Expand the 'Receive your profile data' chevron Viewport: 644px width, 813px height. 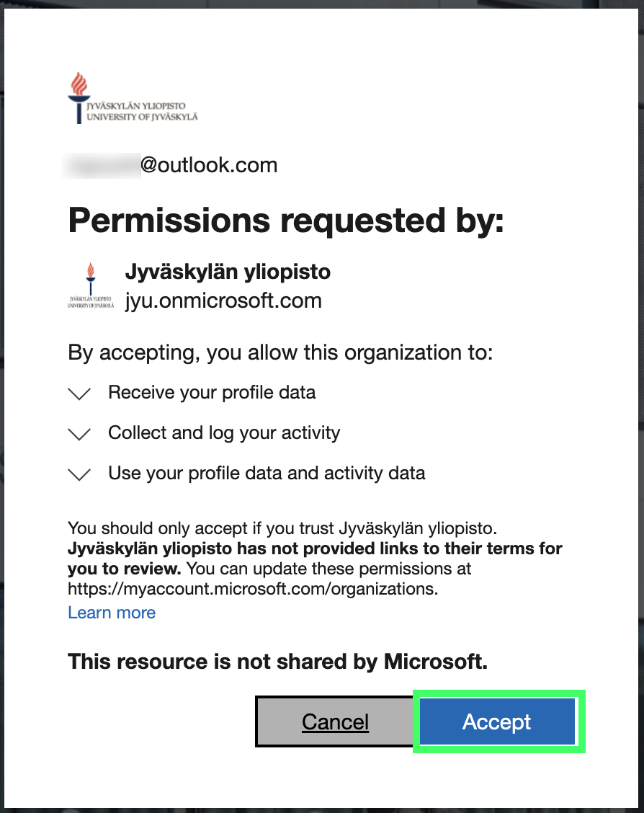click(79, 394)
